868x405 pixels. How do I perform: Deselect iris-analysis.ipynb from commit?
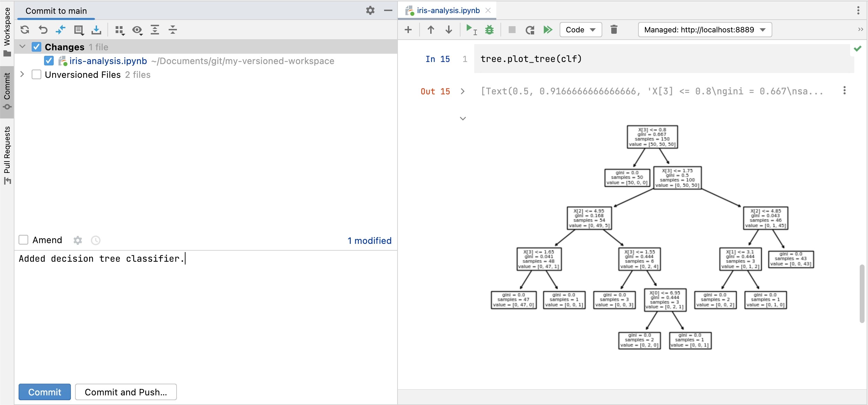(49, 61)
